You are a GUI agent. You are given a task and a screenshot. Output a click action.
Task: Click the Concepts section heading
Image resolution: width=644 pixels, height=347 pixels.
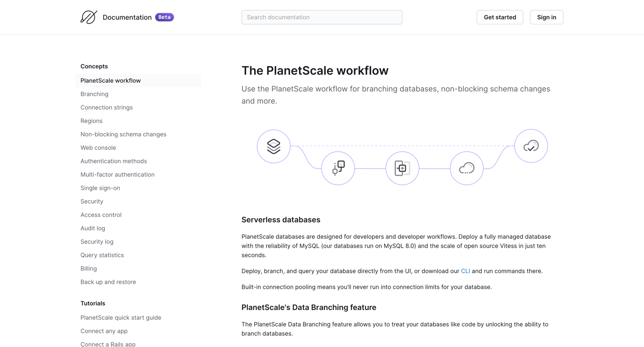(94, 66)
